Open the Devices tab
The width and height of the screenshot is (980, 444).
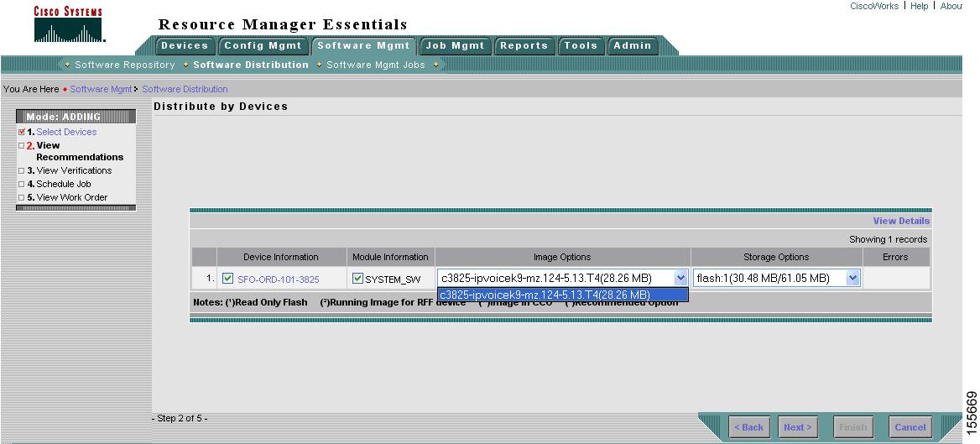click(x=185, y=45)
